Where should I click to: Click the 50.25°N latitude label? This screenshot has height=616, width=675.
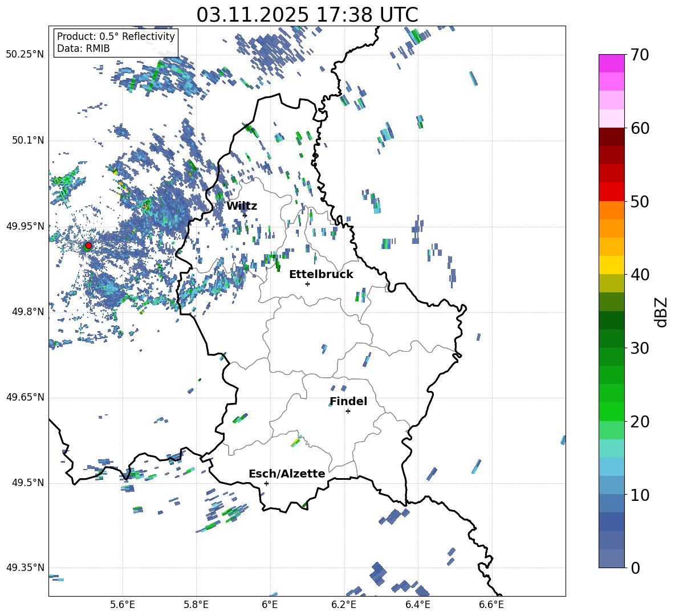click(x=25, y=55)
